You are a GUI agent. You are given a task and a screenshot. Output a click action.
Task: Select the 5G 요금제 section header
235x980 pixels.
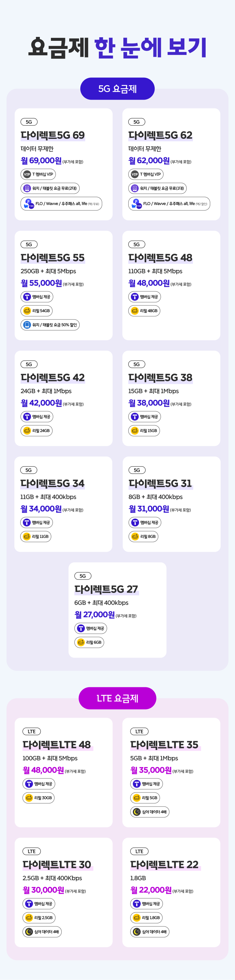point(117,89)
